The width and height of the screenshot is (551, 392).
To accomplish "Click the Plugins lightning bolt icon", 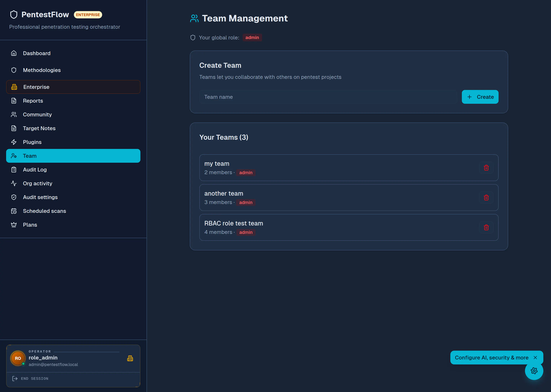I will 14,142.
